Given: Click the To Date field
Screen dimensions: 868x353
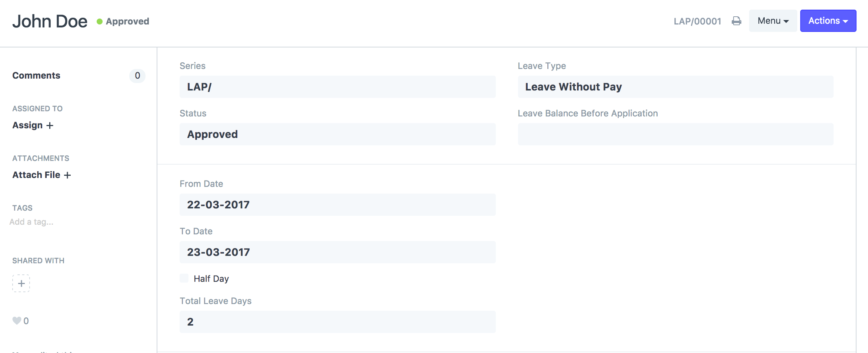Looking at the screenshot, I should point(337,252).
